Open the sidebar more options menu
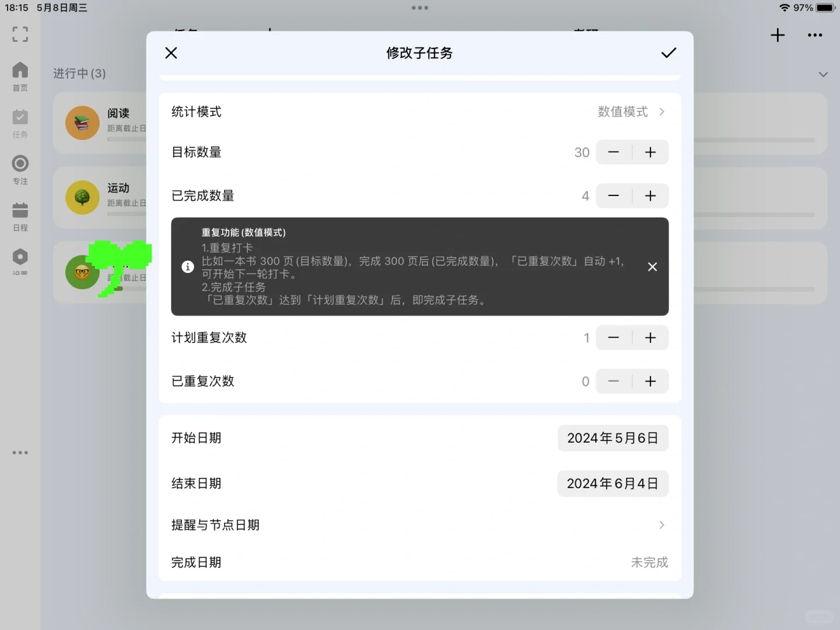840x630 pixels. coord(20,452)
